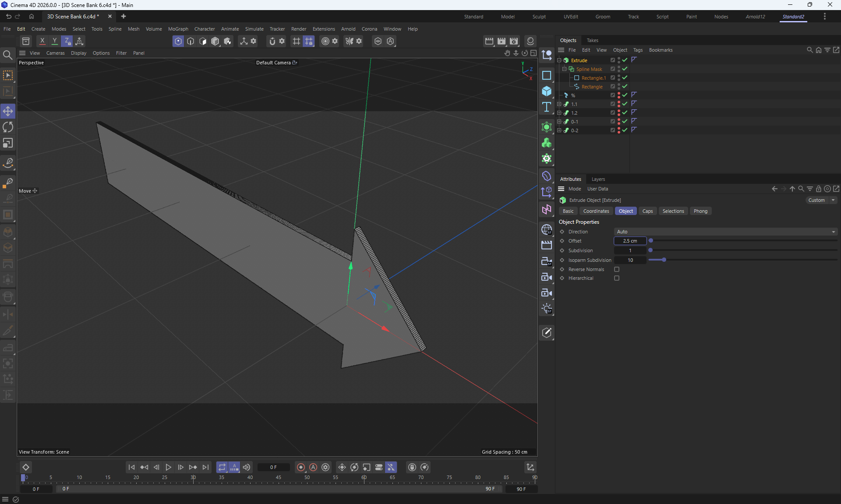This screenshot has height=504, width=841.
Task: Click the Play Forwards button
Action: [168, 467]
